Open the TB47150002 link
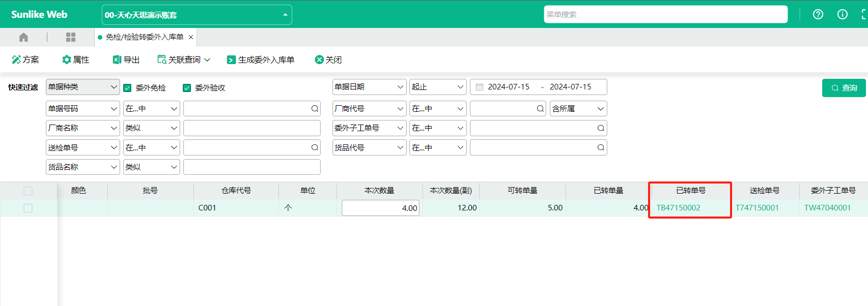This screenshot has width=868, height=306. (x=678, y=208)
